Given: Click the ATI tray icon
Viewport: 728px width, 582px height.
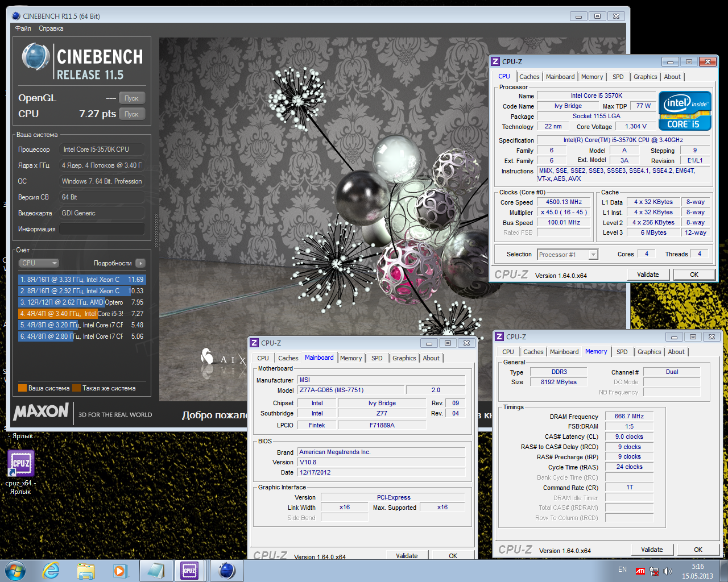Looking at the screenshot, I should pyautogui.click(x=640, y=571).
